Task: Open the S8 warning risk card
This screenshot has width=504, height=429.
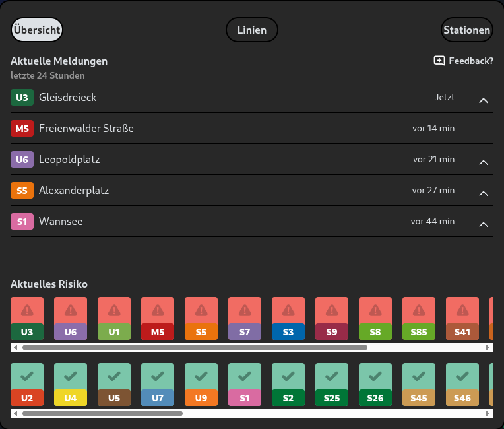Action: (375, 318)
